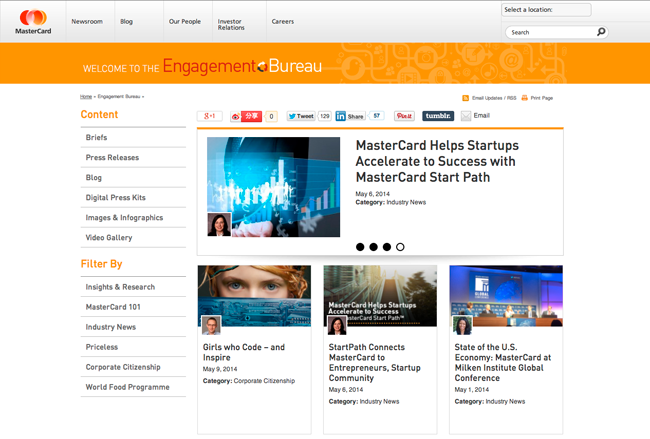Open State of the U.S. Economy article
The width and height of the screenshot is (650, 439).
503,362
